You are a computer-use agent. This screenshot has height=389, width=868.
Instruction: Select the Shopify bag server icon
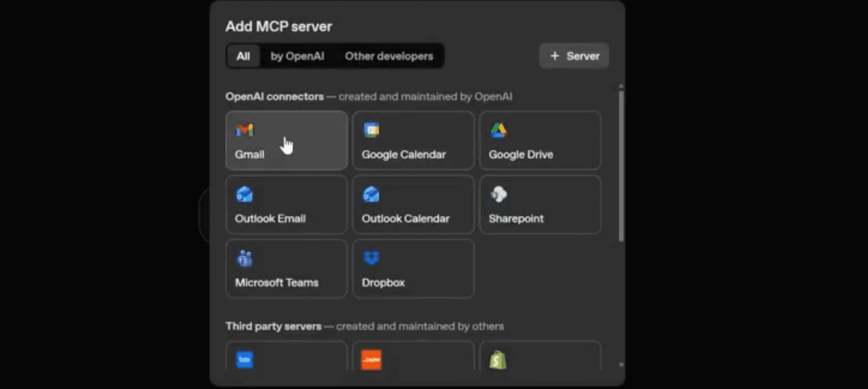498,360
